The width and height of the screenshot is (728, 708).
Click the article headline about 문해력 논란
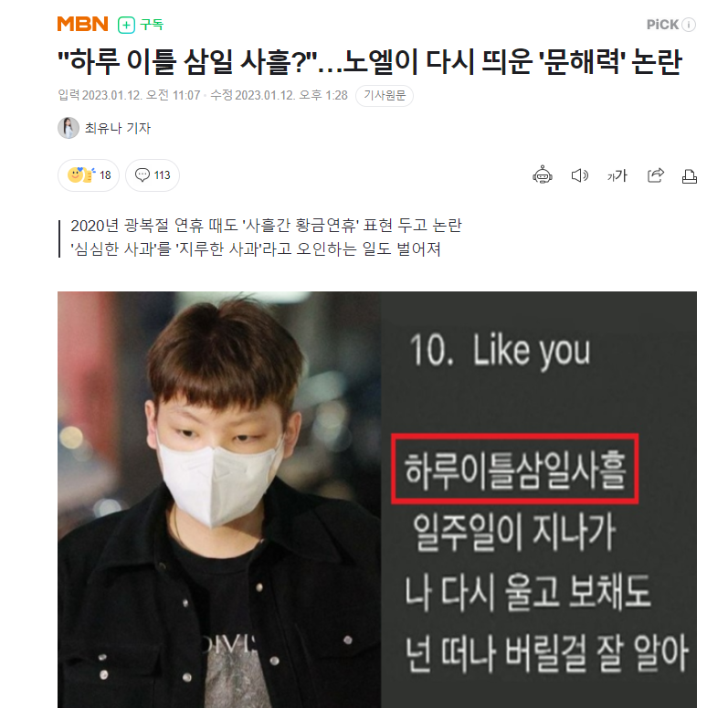tap(370, 61)
